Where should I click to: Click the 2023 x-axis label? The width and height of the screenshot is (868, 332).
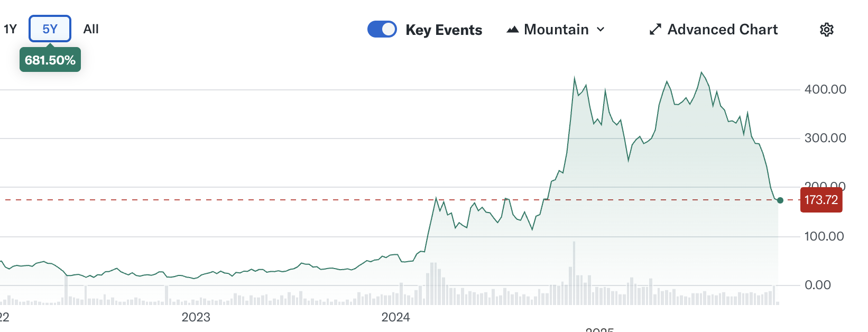pos(196,317)
